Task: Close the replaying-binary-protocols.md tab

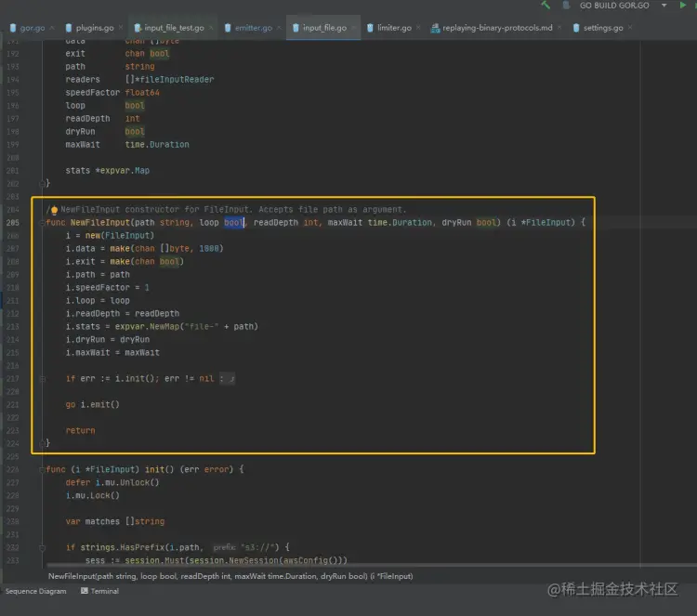Action: tap(559, 28)
